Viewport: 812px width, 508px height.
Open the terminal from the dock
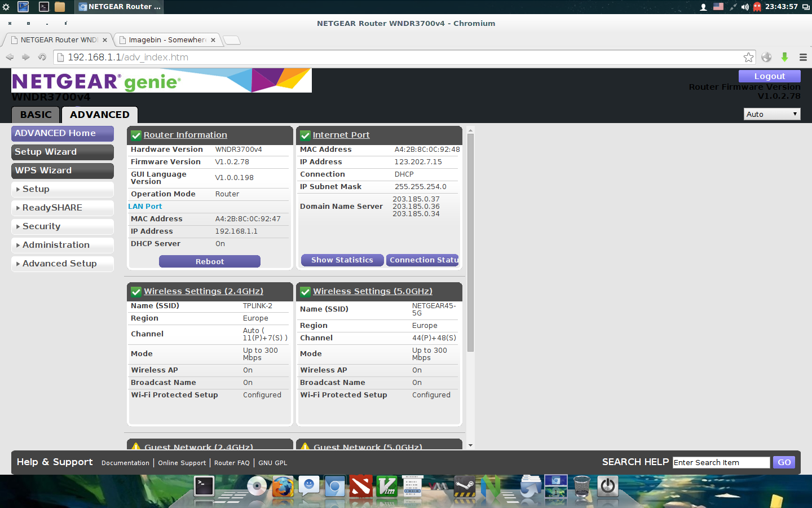(204, 486)
